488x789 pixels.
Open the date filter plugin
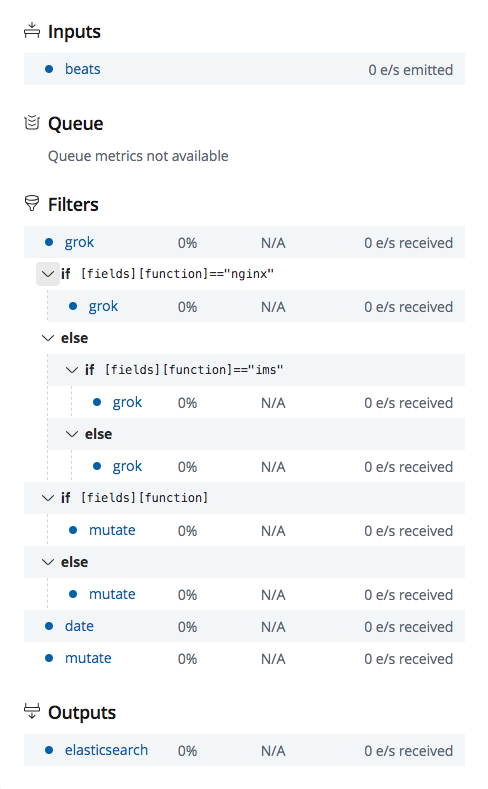click(79, 626)
